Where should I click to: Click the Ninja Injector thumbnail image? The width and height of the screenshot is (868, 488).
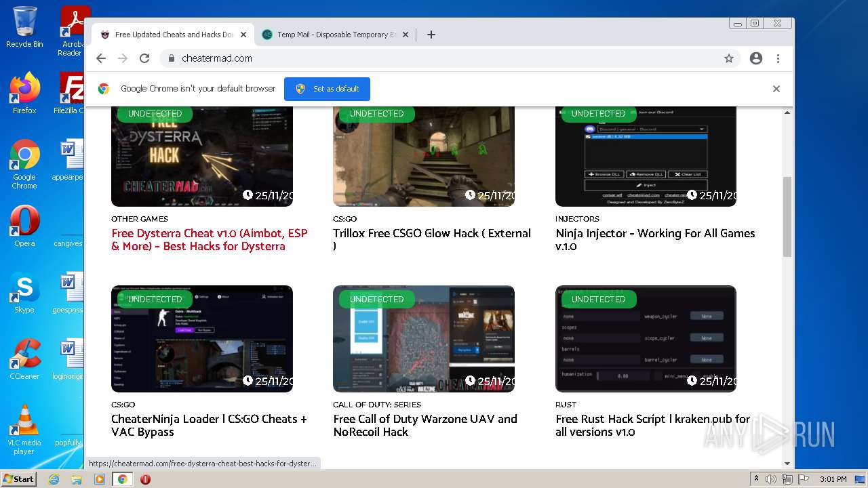point(646,157)
